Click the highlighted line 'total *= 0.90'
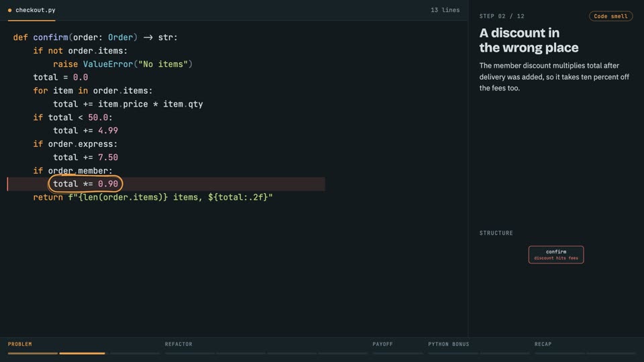The width and height of the screenshot is (644, 362). [x=166, y=184]
